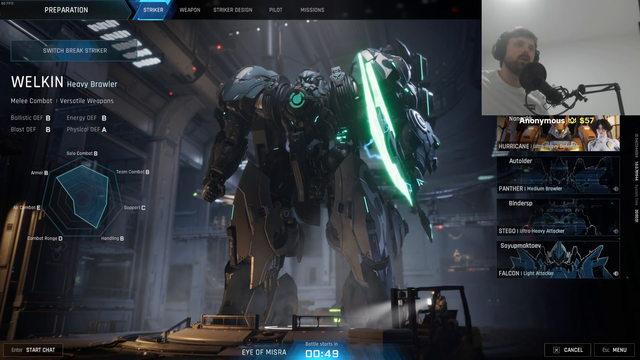Click the Versatile Weapons trait
Image resolution: width=640 pixels, height=360 pixels.
pos(87,101)
